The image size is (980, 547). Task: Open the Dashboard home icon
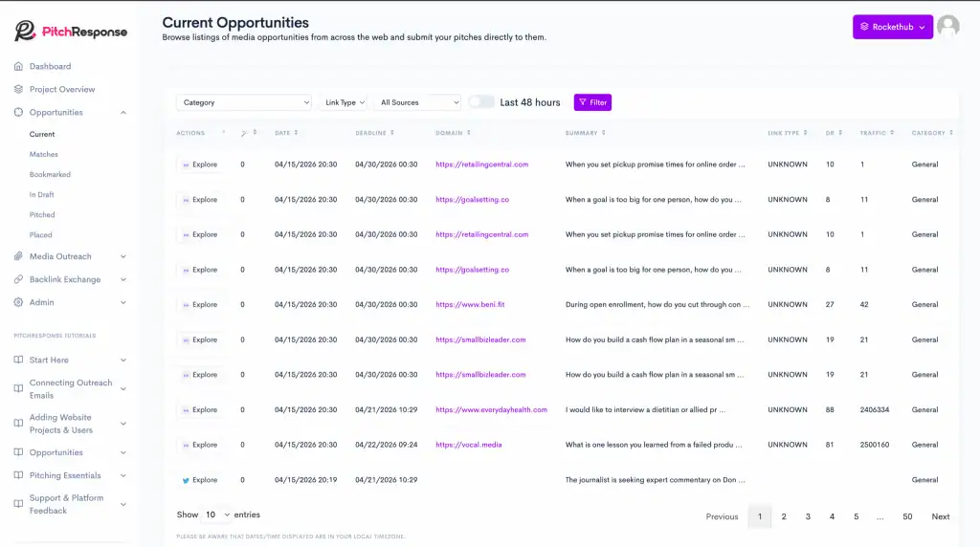[x=18, y=66]
